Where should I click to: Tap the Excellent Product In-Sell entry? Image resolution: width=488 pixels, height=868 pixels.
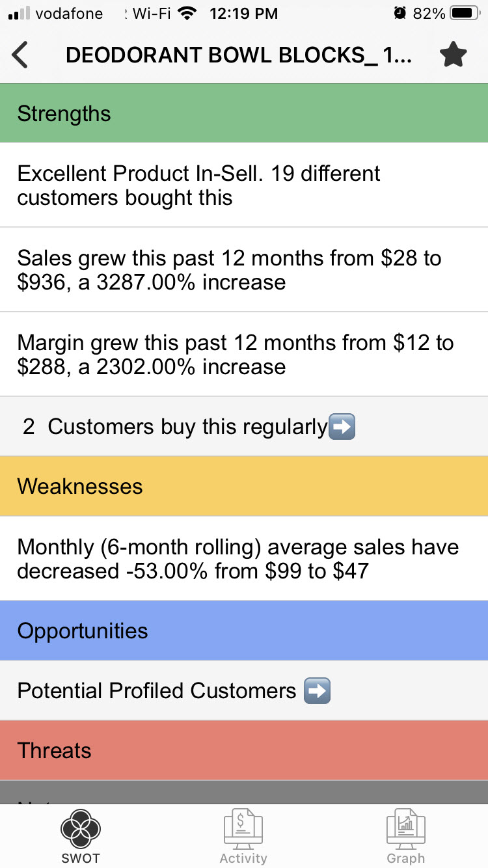pos(244,185)
